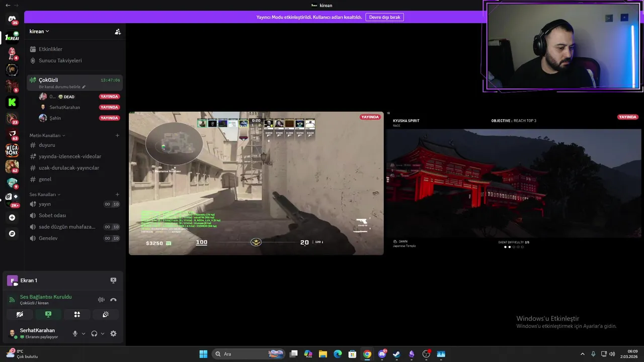Open Microsoft Edge from the taskbar
This screenshot has height=362, width=644.
(338, 354)
